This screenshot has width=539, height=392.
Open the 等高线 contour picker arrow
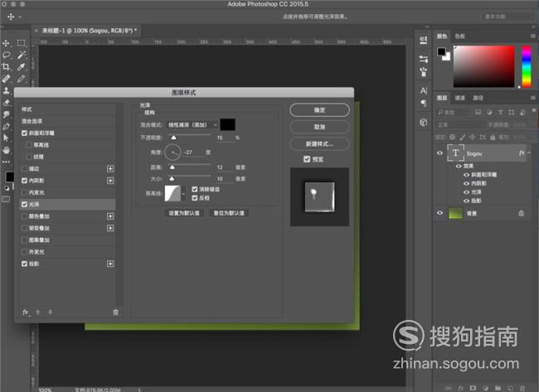click(x=183, y=194)
